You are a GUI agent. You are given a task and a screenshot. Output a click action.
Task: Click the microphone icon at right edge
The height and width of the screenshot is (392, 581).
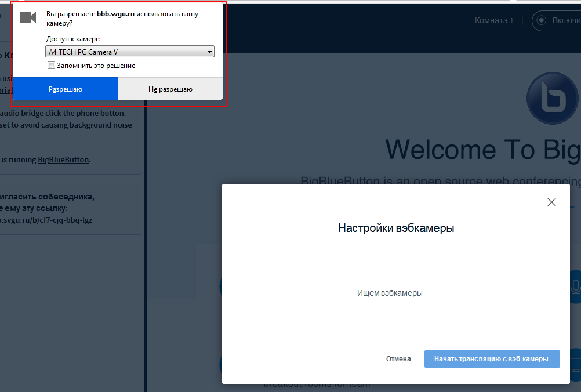575,285
